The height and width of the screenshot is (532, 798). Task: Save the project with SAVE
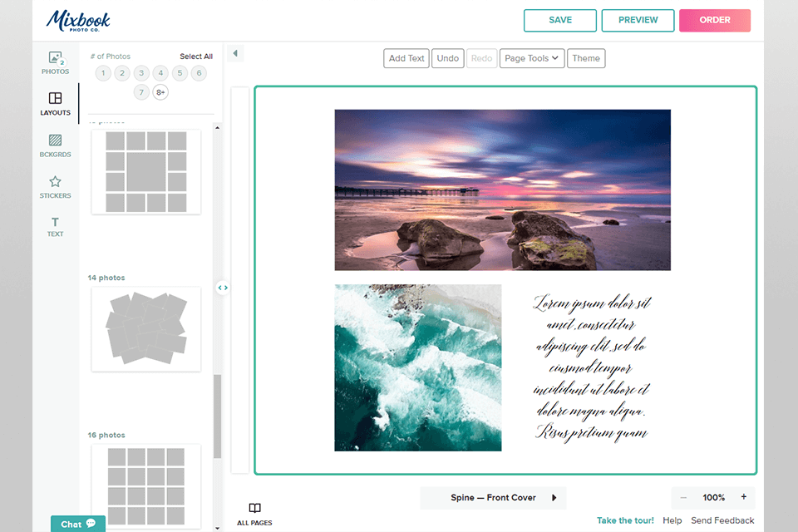559,20
